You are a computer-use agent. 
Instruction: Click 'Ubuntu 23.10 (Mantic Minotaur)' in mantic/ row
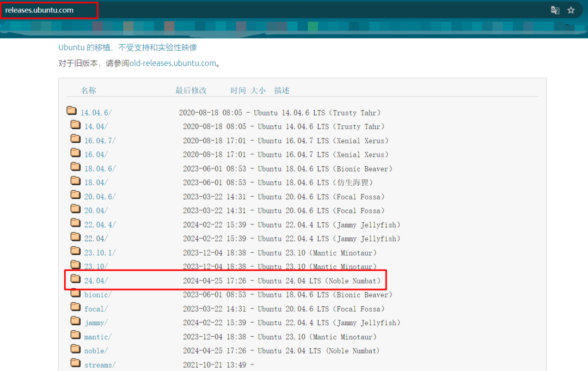point(317,337)
